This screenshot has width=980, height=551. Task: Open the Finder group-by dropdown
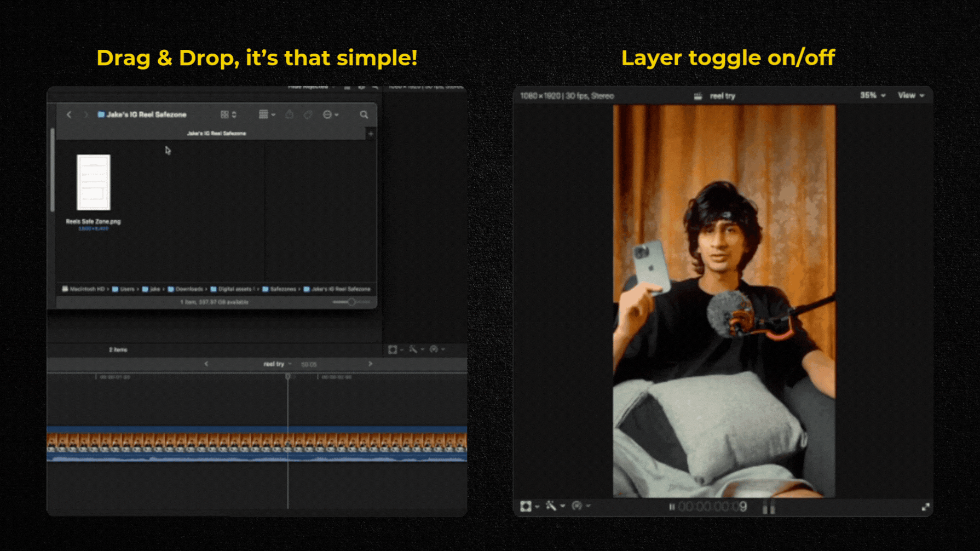click(267, 114)
